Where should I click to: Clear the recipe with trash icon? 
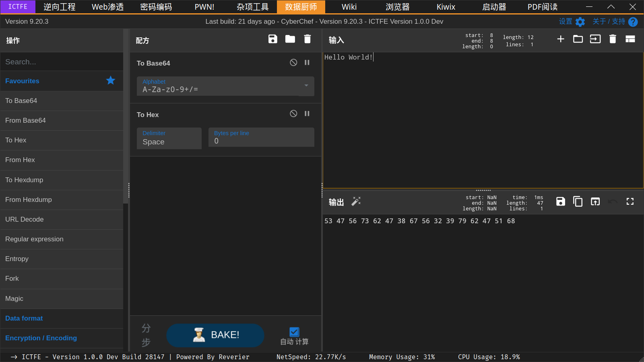click(x=308, y=39)
